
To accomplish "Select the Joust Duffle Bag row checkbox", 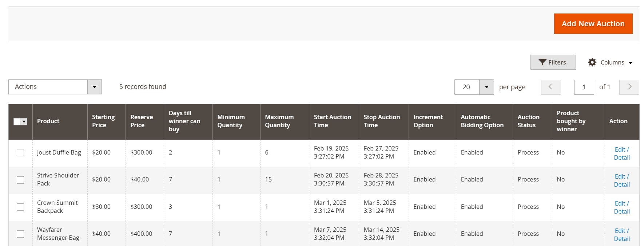I will click(20, 153).
